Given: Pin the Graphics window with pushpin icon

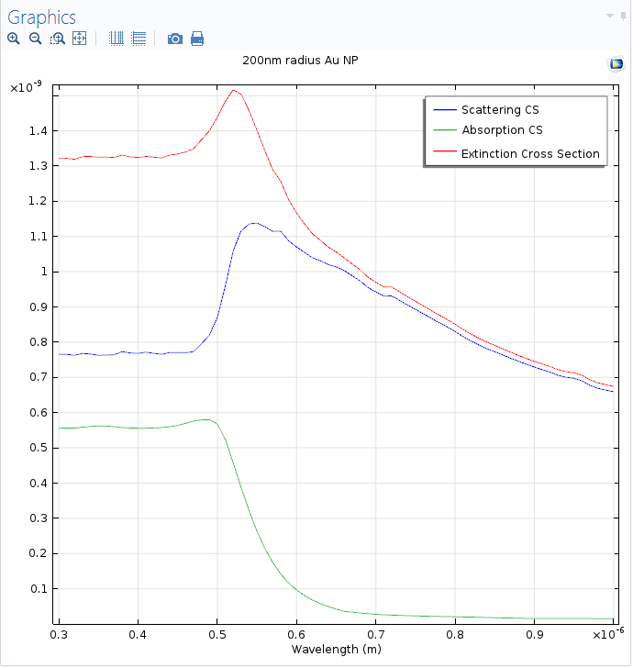Looking at the screenshot, I should [x=624, y=16].
